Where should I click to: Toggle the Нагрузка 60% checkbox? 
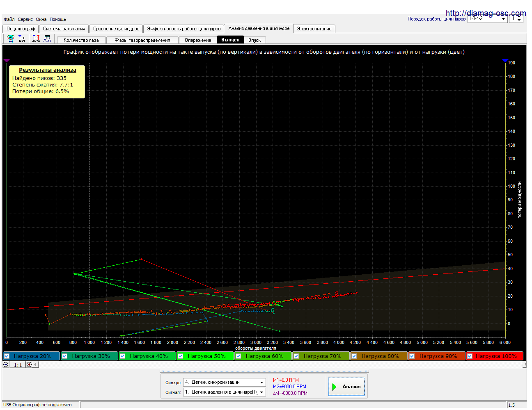click(x=238, y=356)
